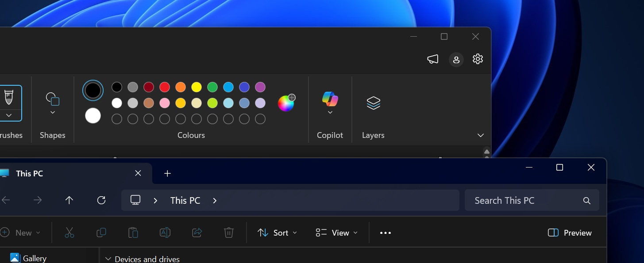Open Gallery in the navigation pane
The height and width of the screenshot is (263, 644).
coord(29,258)
